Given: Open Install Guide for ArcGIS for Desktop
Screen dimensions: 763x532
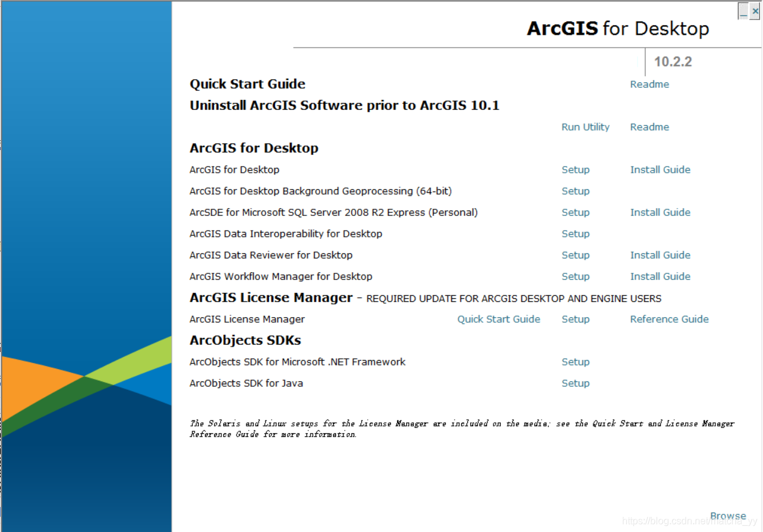Looking at the screenshot, I should (x=661, y=170).
